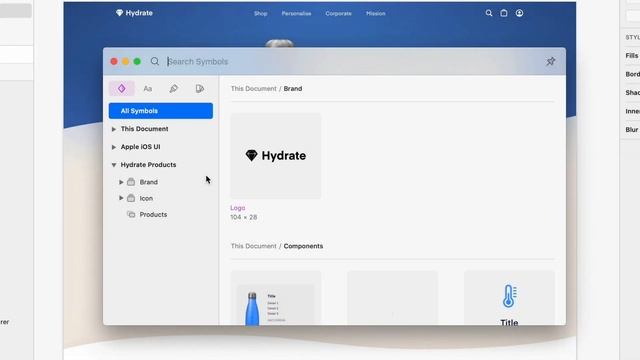The height and width of the screenshot is (360, 640).
Task: Expand This Document disclosure triangle
Action: (x=114, y=129)
